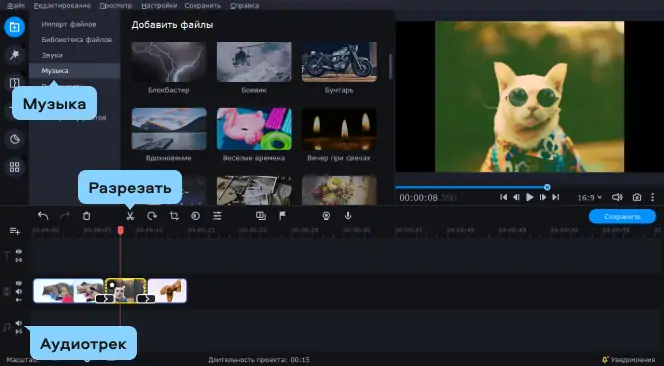Add a marker using the flag icon

point(282,216)
